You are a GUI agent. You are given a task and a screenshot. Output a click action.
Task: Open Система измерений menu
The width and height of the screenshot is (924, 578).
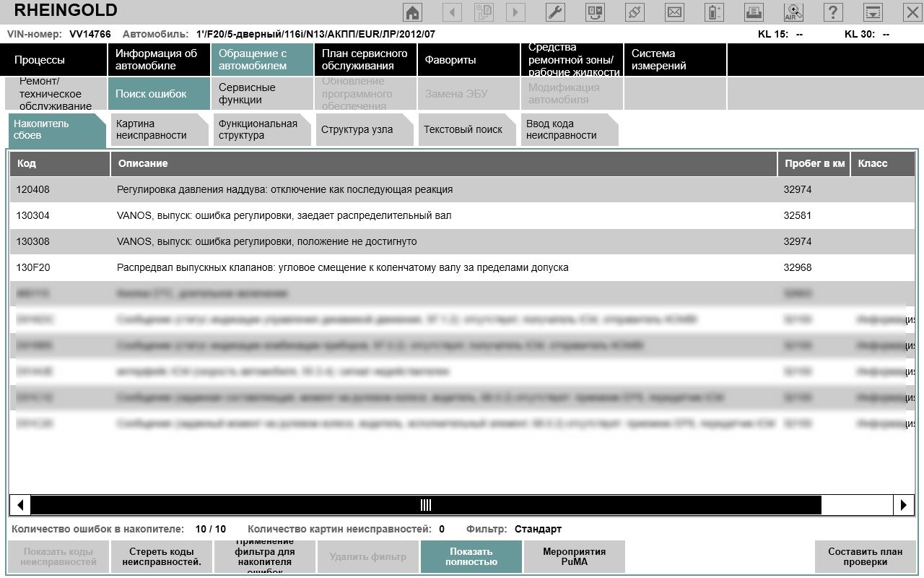(675, 59)
